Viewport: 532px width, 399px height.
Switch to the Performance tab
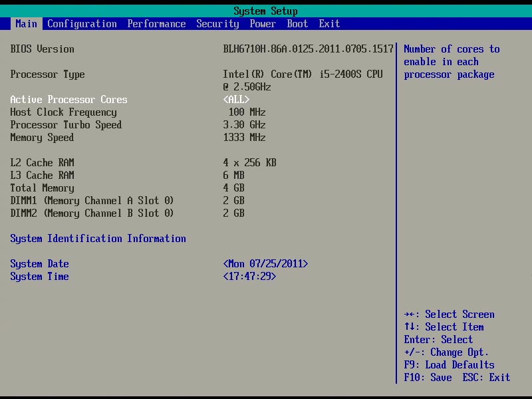[156, 24]
